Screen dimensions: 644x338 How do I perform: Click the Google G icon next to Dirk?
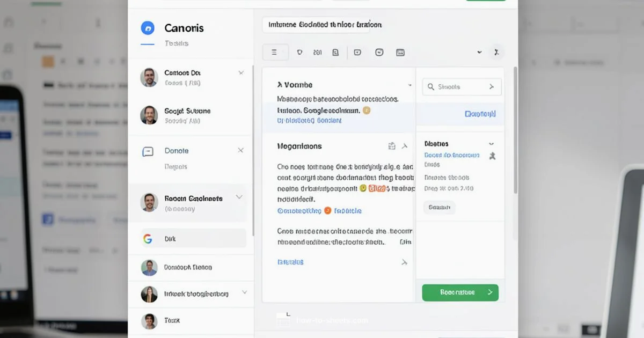[x=148, y=239]
